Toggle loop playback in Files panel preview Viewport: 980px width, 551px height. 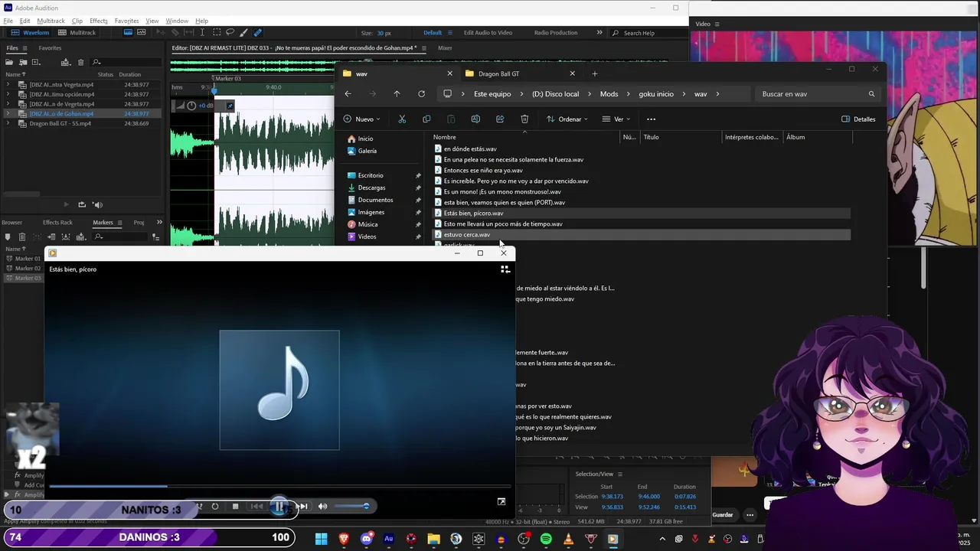click(x=82, y=204)
